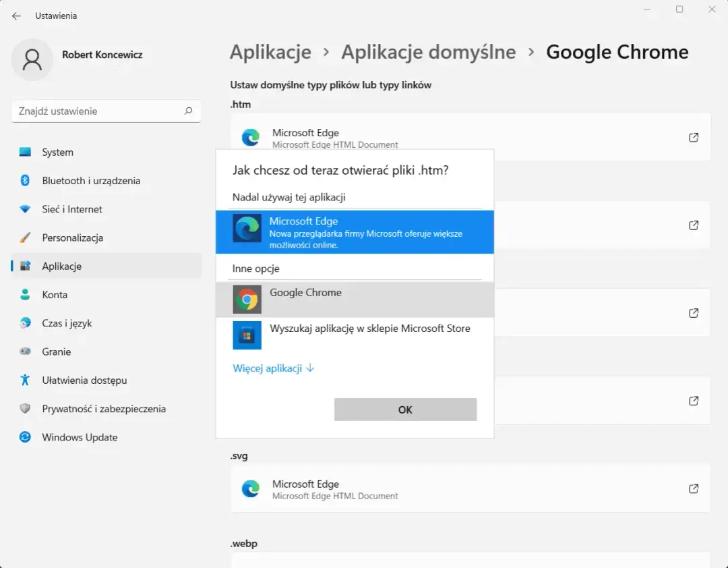Screen dimensions: 728x568
Task: Click the Aplikacje breadcrumb link
Action: click(270, 52)
